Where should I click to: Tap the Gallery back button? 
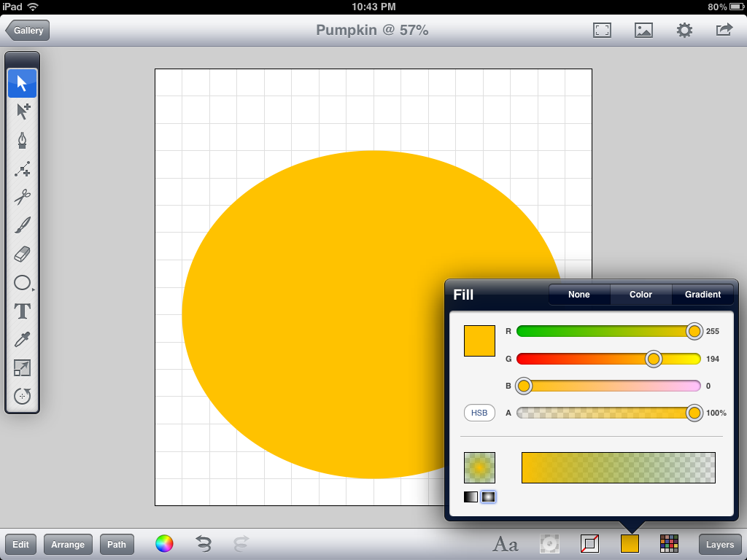pyautogui.click(x=27, y=31)
